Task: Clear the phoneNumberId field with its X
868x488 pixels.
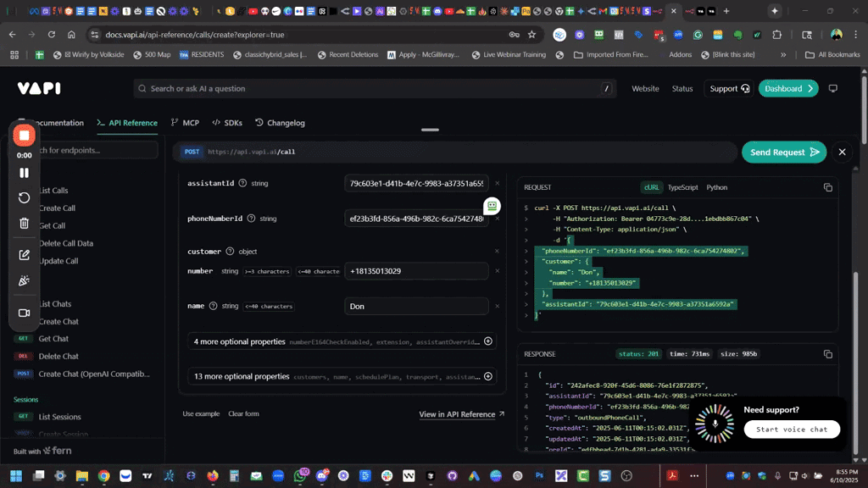Action: point(498,219)
